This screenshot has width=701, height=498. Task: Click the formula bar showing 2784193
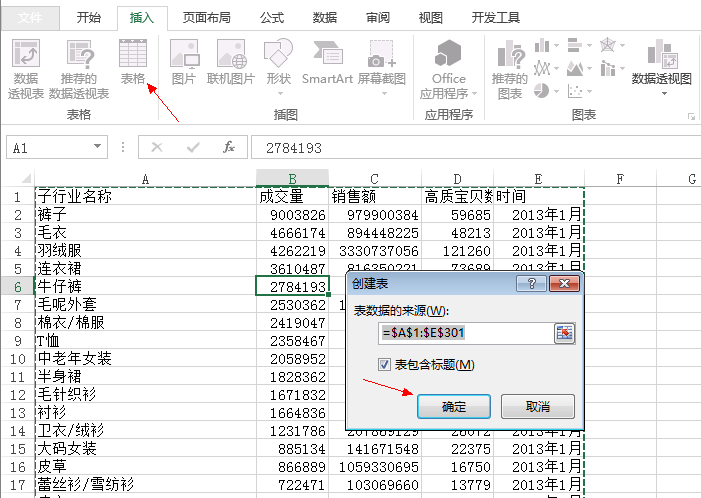[x=476, y=147]
